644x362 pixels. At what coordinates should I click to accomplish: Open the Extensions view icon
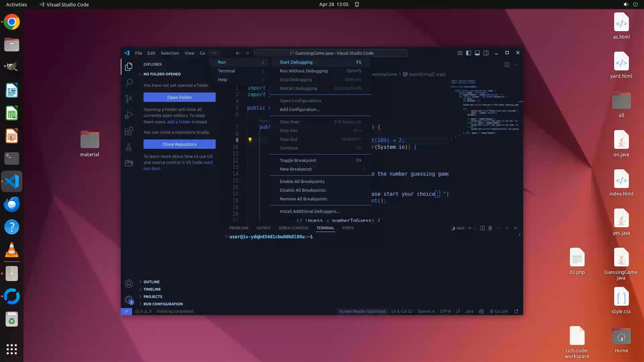tap(129, 131)
